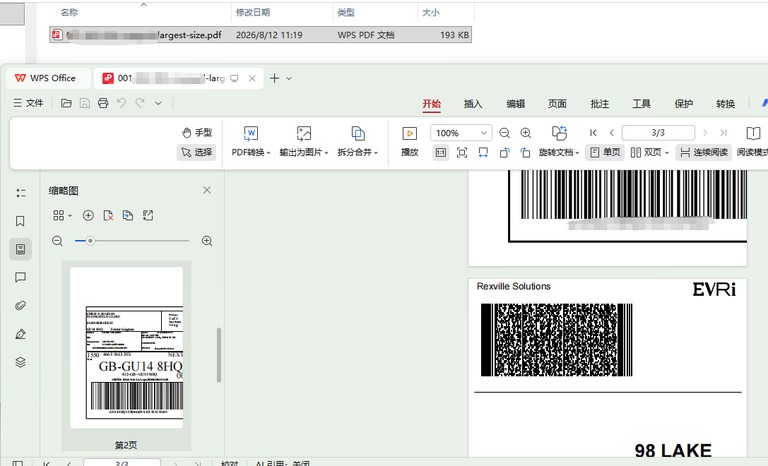Screen dimensions: 768x466
Task: Open the 文件 menu
Action: point(28,103)
